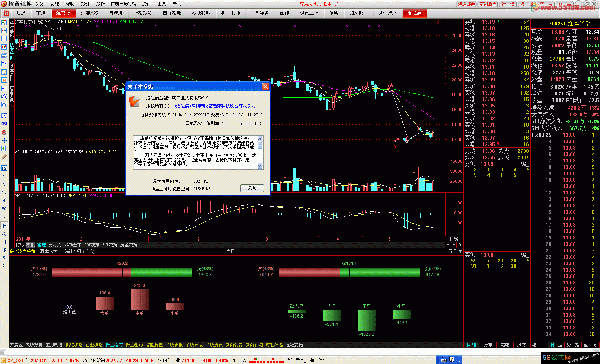
Task: Select the 15 minute period button
Action: point(4,192)
